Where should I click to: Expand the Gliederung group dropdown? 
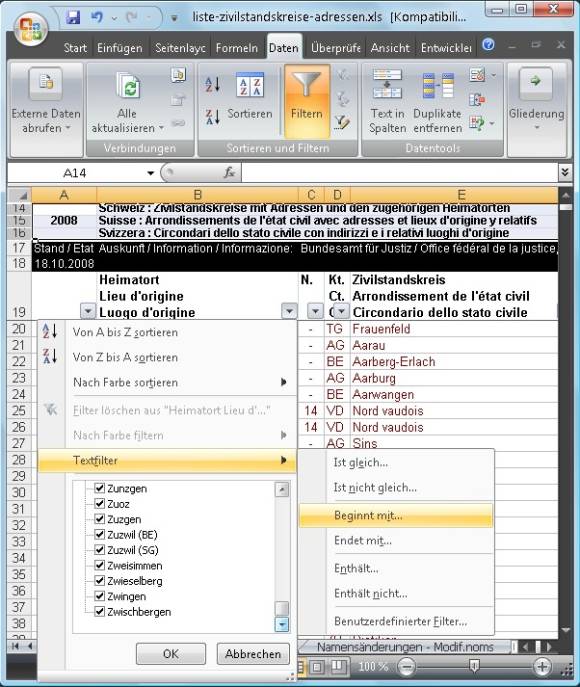537,127
